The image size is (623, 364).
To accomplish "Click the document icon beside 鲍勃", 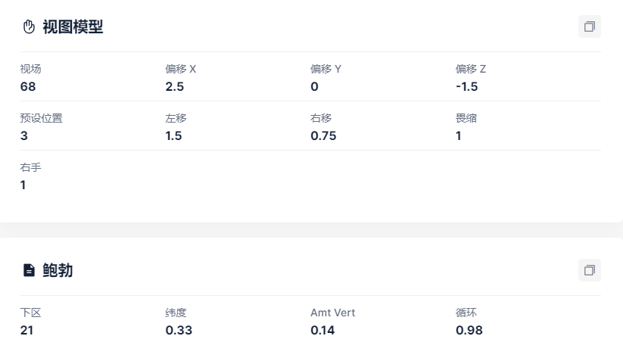I will click(x=29, y=270).
